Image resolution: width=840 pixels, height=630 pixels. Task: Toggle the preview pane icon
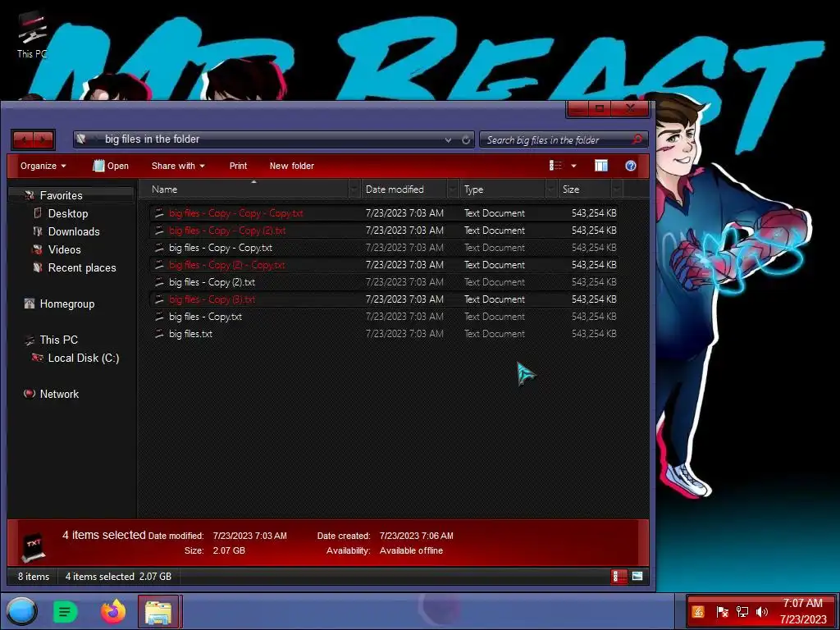pyautogui.click(x=601, y=166)
